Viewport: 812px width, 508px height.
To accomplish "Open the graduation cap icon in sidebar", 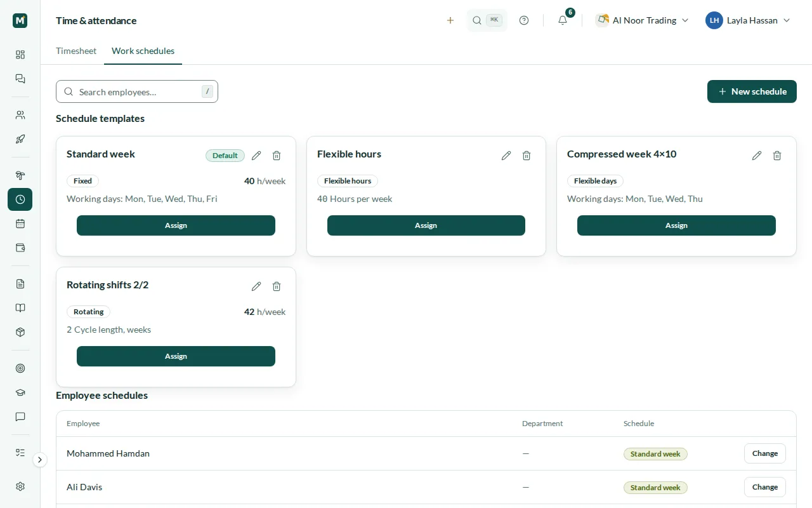I will click(20, 392).
